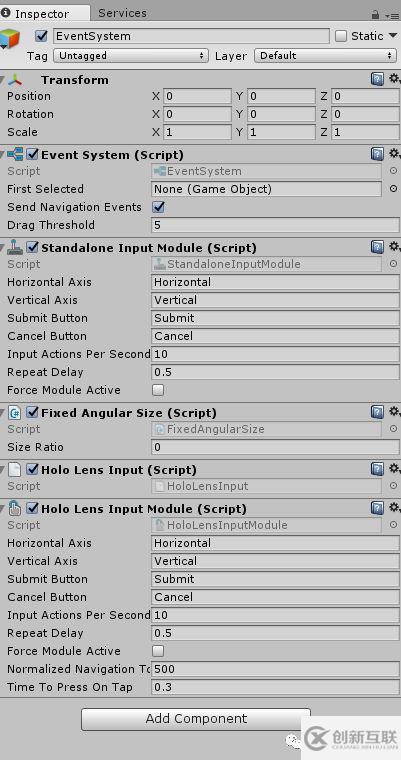Screen dimensions: 401x760
Task: Toggle the Static checkbox
Action: pos(341,36)
